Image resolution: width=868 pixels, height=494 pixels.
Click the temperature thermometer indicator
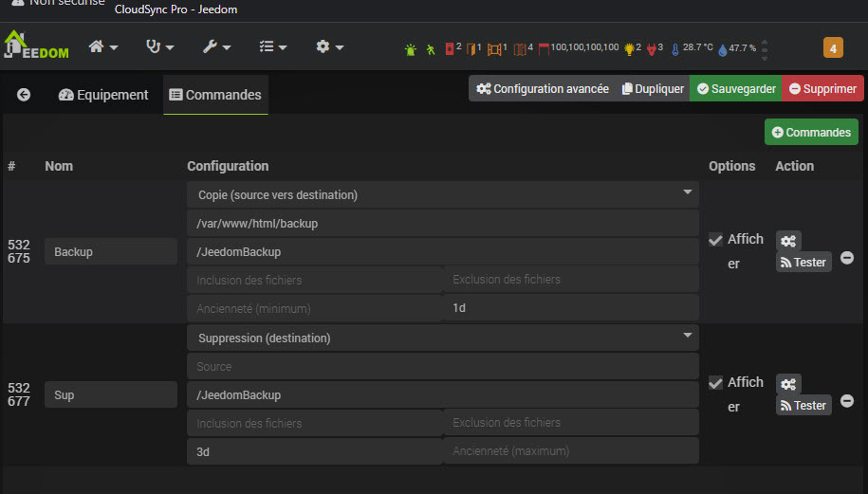tap(675, 47)
